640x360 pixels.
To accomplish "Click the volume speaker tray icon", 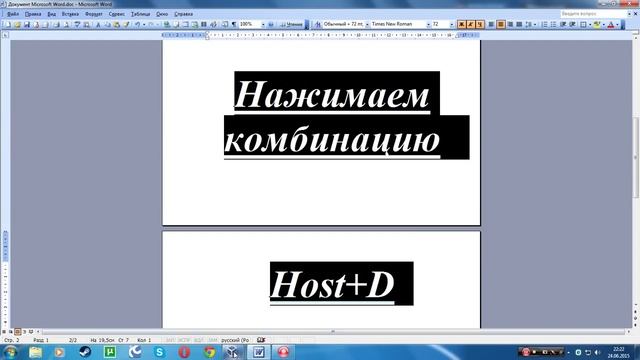I will coord(598,352).
